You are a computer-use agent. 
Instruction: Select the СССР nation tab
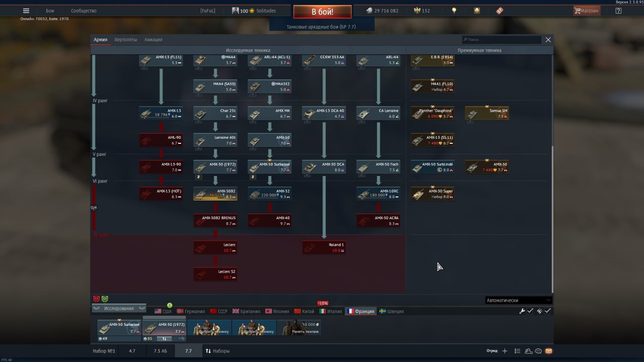[x=219, y=311]
